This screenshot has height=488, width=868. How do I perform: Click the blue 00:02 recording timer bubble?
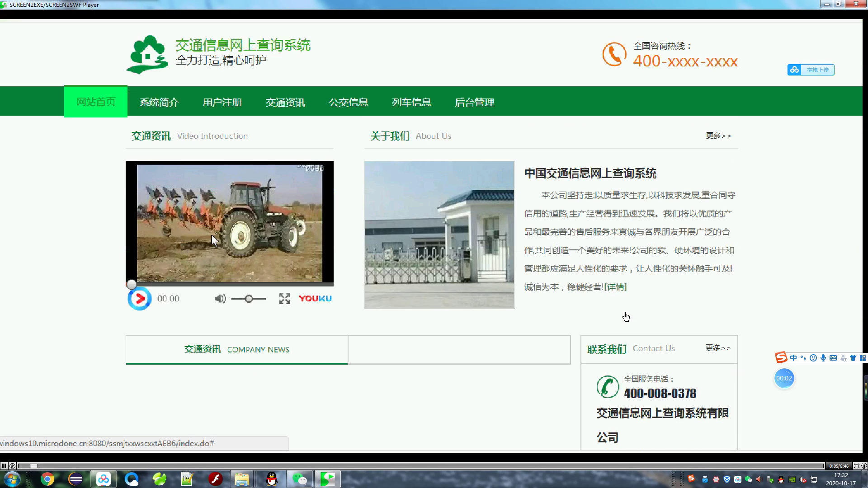tap(784, 379)
